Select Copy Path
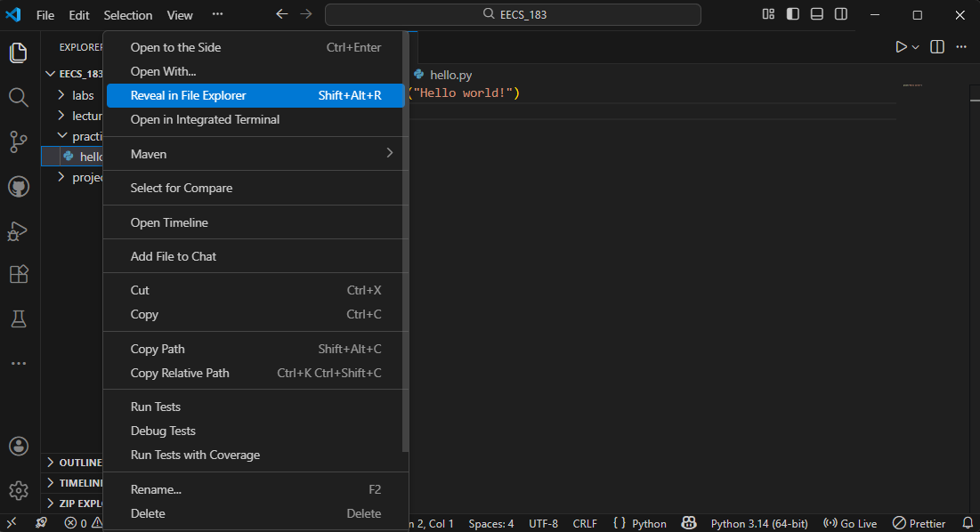Screen dimensions: 980x532 [255, 349]
